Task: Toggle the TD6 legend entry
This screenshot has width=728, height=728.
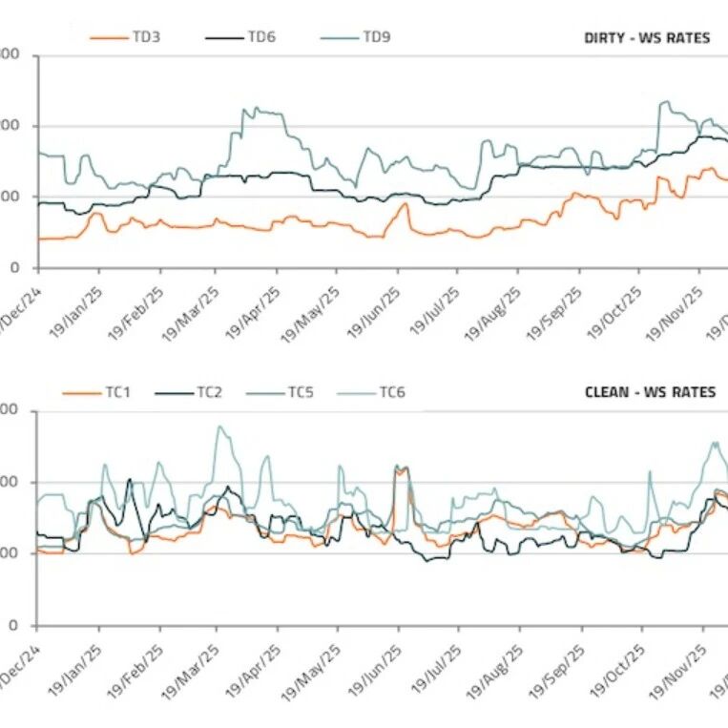Action: (x=240, y=37)
